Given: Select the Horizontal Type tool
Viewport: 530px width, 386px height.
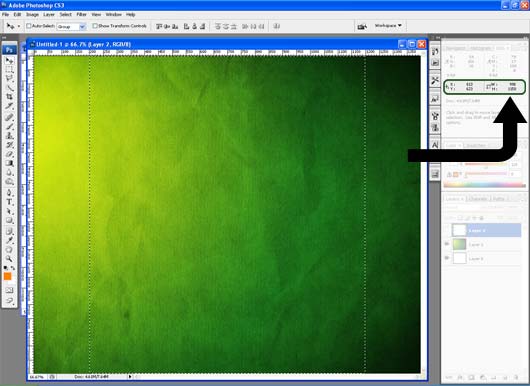Looking at the screenshot, I should pos(9,202).
